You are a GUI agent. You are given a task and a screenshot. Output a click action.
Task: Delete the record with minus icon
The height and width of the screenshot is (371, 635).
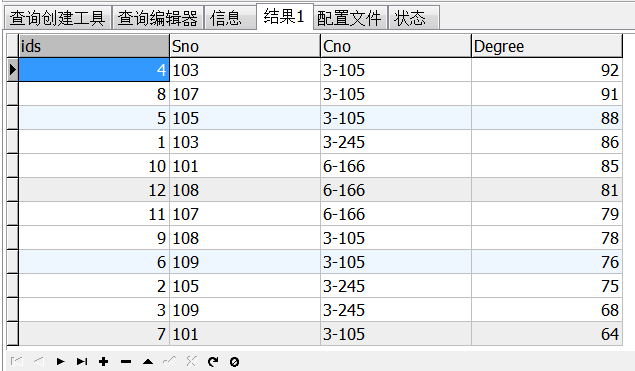pos(126,361)
